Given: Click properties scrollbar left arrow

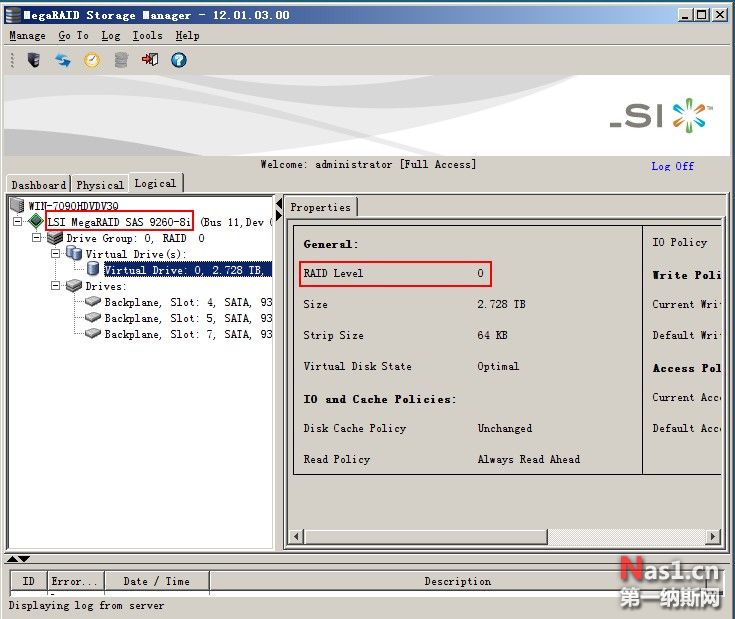Looking at the screenshot, I should [296, 536].
